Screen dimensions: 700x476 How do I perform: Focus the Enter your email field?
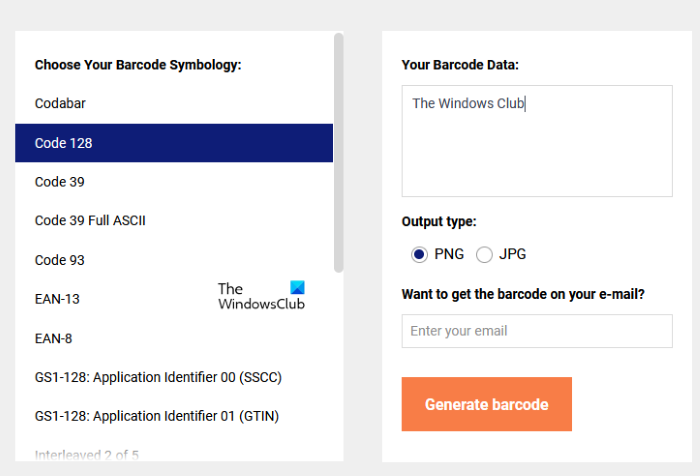tap(536, 331)
